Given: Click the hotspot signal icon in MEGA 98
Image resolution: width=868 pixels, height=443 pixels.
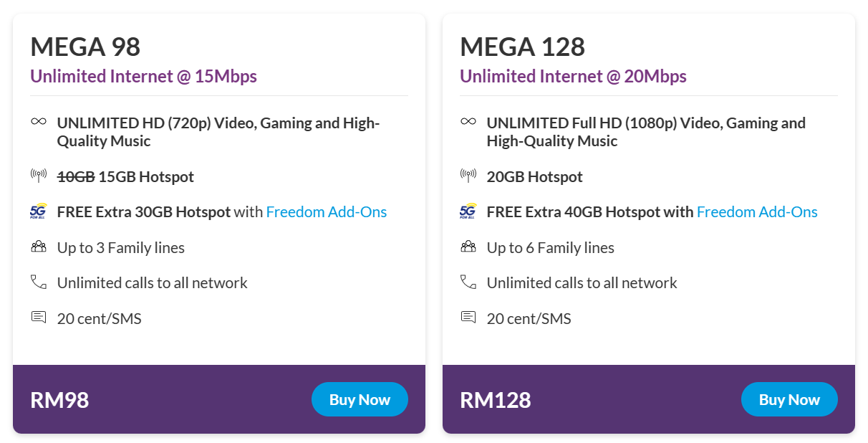Looking at the screenshot, I should 39,176.
